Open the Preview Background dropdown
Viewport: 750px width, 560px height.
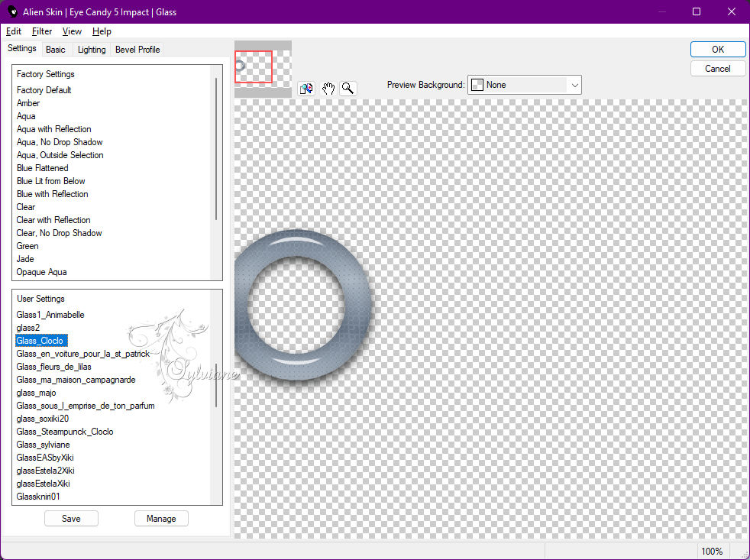tap(524, 85)
